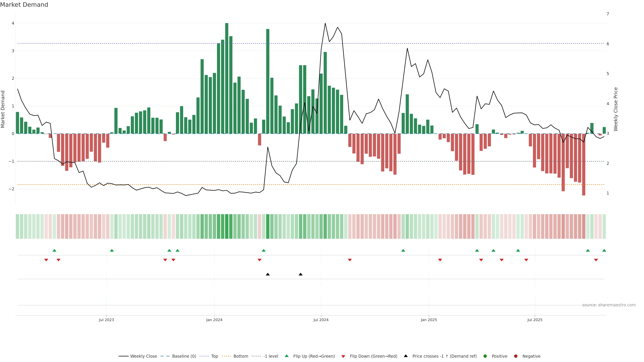Click the second black price-cross triangle marker
Viewport: 644px width, 362px height.
[301, 274]
